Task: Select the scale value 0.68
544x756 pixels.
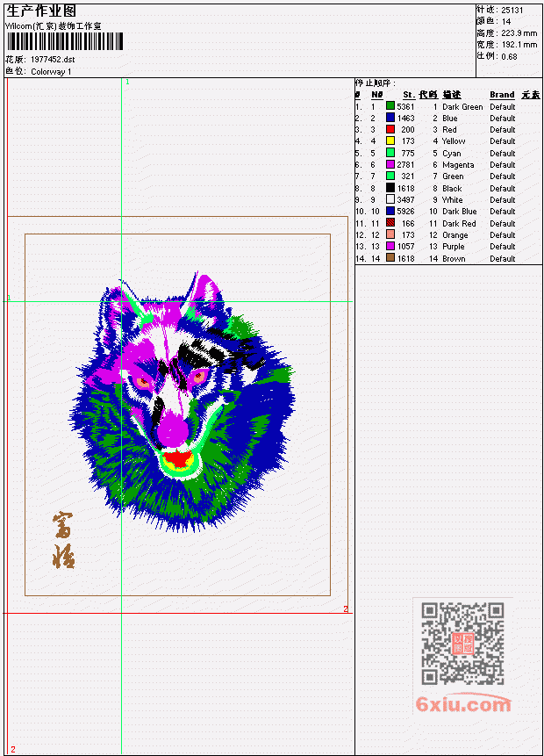Action: coord(509,57)
